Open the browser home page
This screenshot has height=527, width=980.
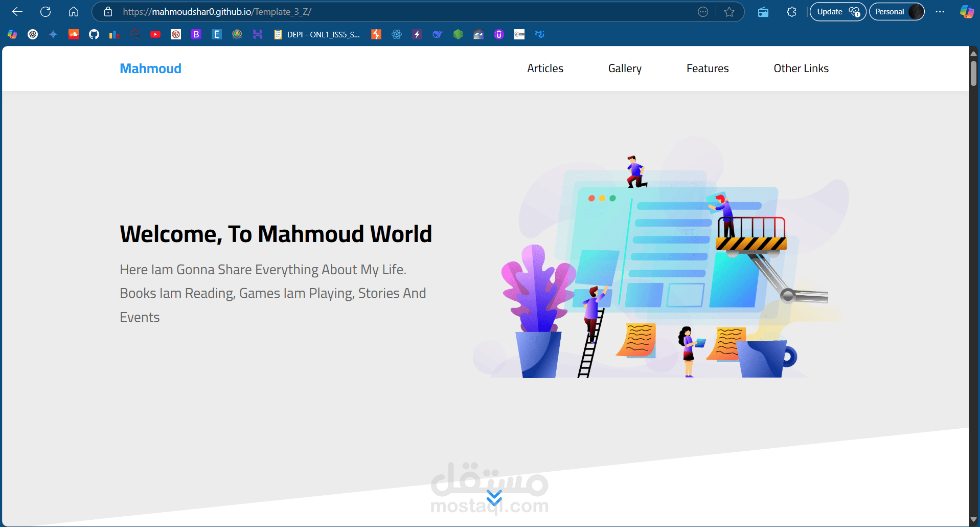click(x=74, y=12)
